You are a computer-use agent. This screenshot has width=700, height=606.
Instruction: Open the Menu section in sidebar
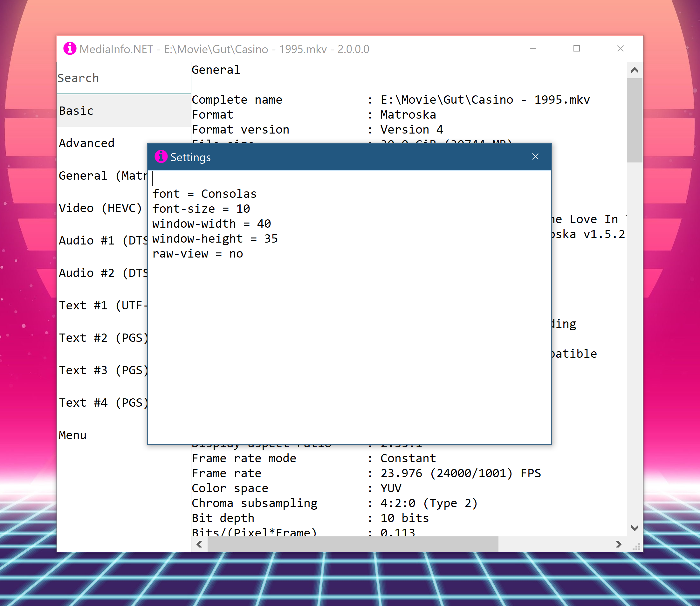tap(73, 435)
